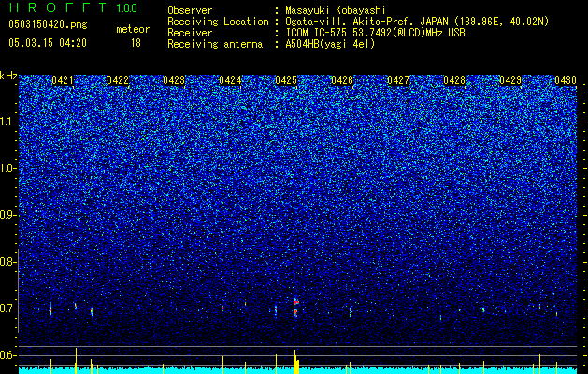Click the 0421 time marker
Image resolution: width=588 pixels, height=374 pixels.
pyautogui.click(x=63, y=80)
